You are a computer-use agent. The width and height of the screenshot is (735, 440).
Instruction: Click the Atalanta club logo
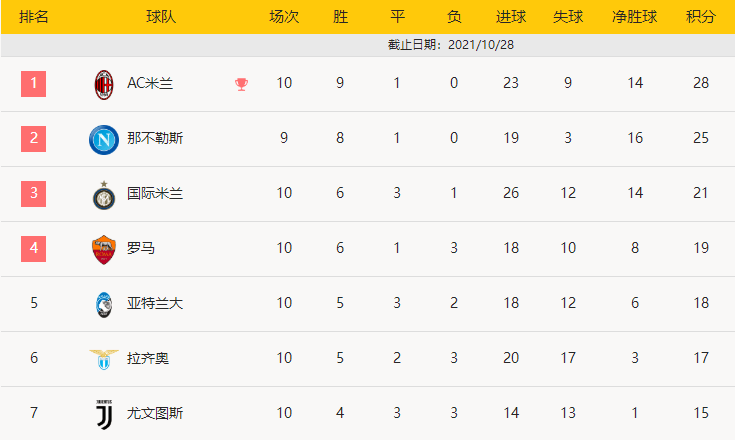tap(104, 305)
